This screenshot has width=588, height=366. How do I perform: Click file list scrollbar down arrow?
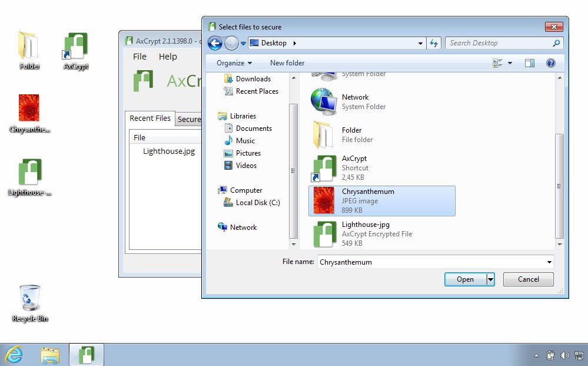pos(560,245)
